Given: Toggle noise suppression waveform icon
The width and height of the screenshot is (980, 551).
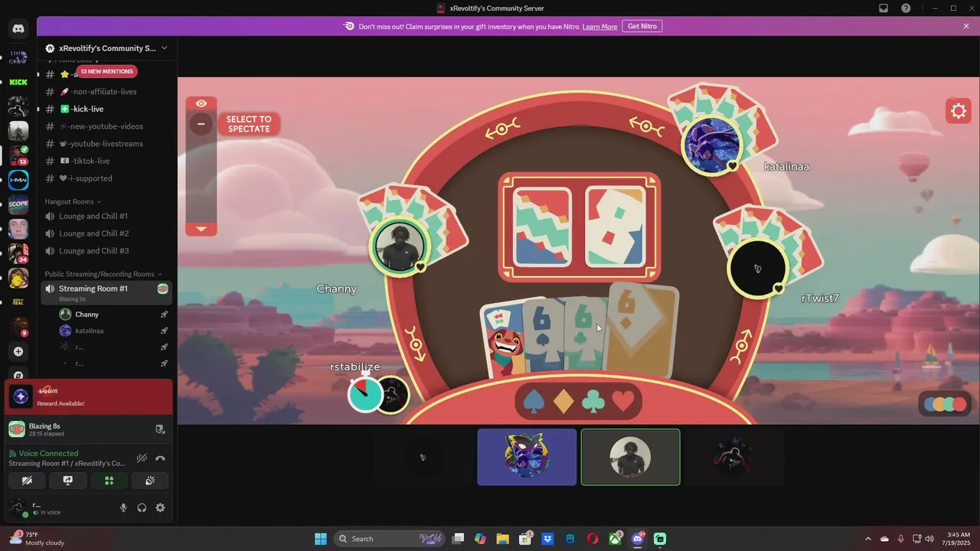Looking at the screenshot, I should (x=142, y=458).
